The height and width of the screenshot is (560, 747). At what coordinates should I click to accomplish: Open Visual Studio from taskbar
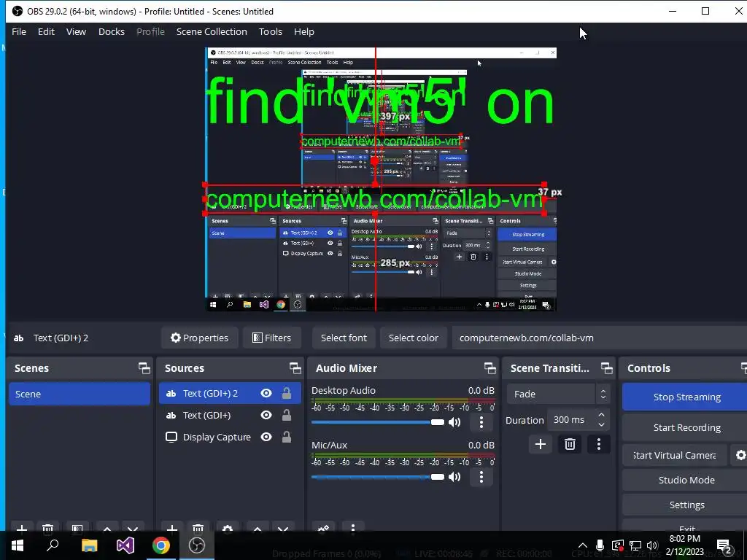125,545
